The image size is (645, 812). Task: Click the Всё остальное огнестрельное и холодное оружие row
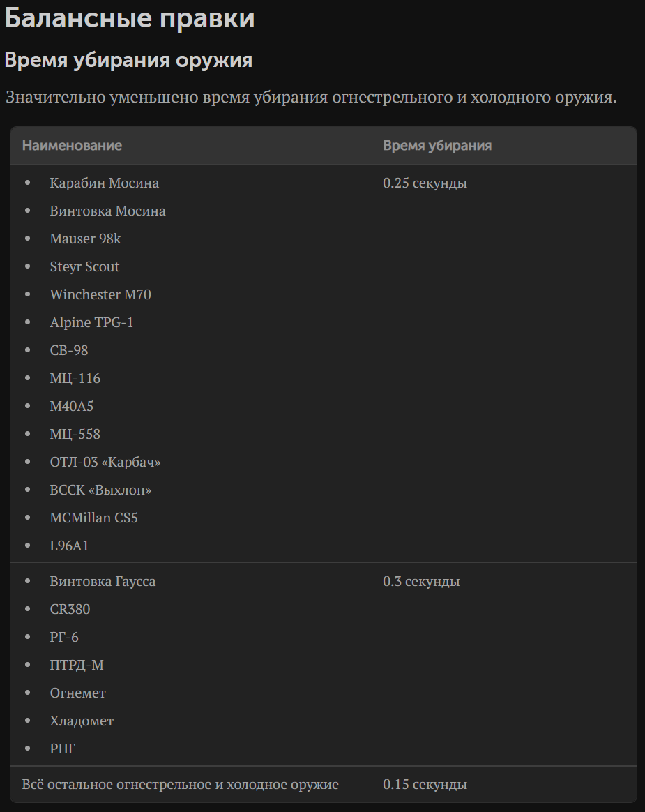323,785
